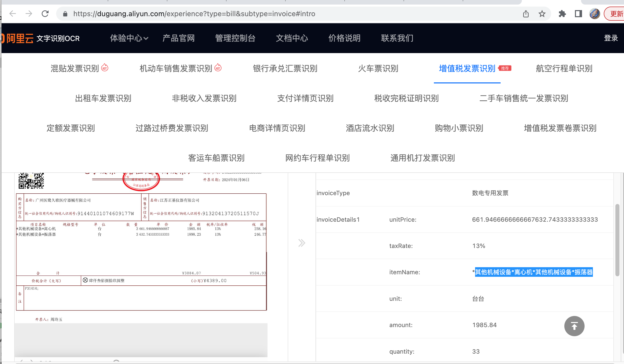624x364 pixels.
Task: Click the invoiceType value 数电专用发票
Action: 490,193
